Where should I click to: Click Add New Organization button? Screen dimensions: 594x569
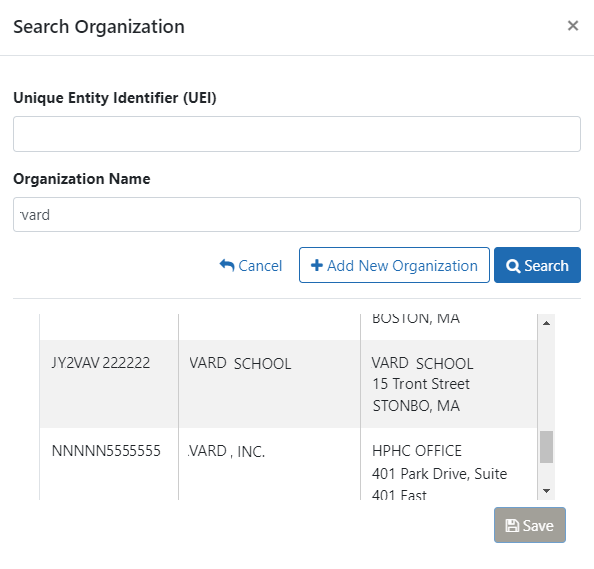coord(394,265)
